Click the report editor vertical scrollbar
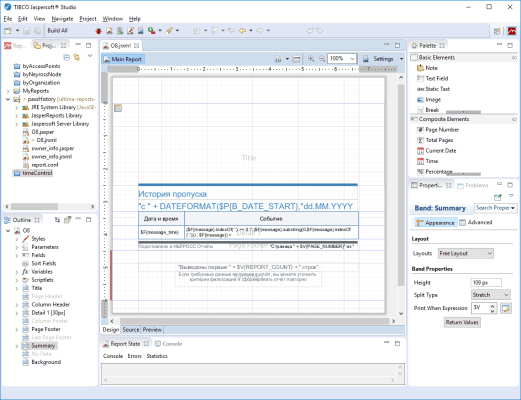 click(401, 185)
